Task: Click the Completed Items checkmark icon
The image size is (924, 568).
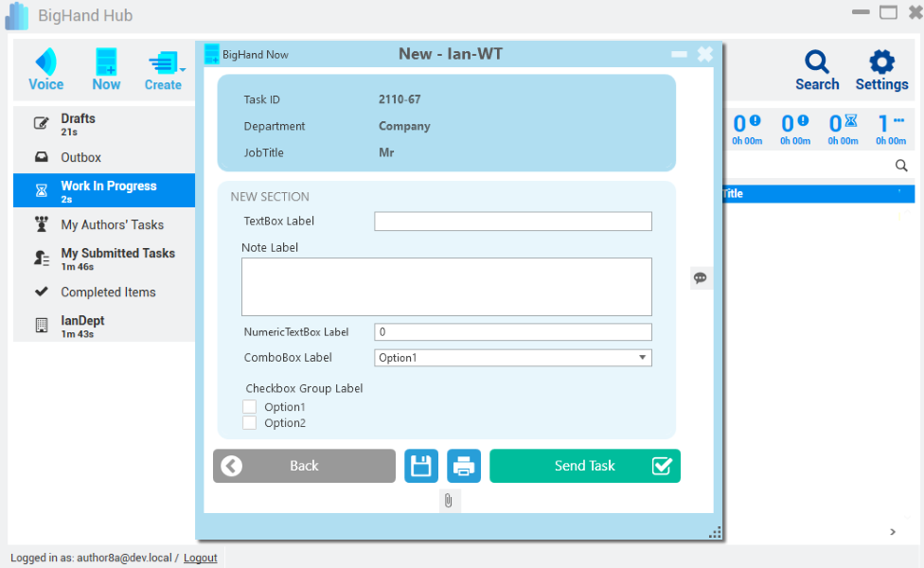Action: pos(42,291)
